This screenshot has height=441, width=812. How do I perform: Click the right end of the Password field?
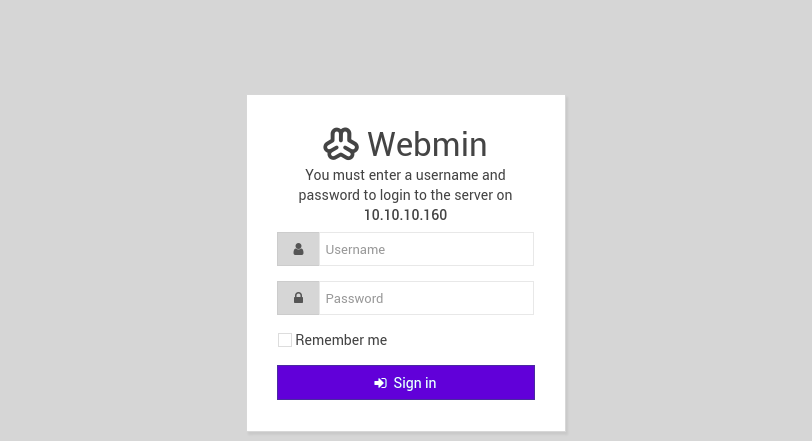520,298
